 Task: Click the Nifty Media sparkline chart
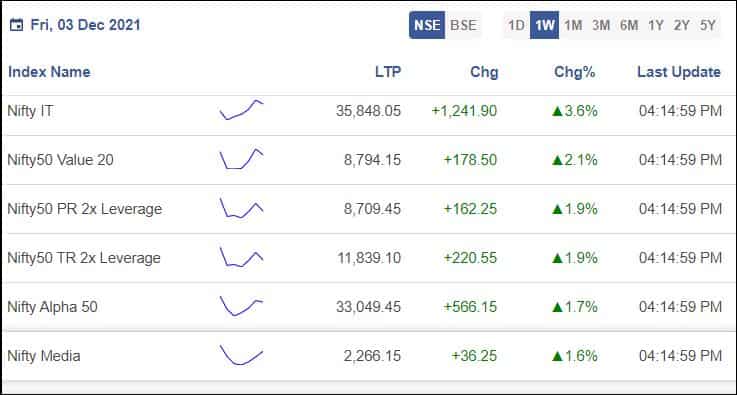click(x=242, y=355)
